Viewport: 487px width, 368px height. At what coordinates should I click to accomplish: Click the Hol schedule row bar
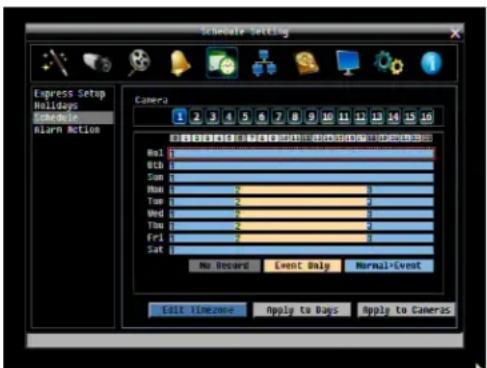tap(302, 154)
